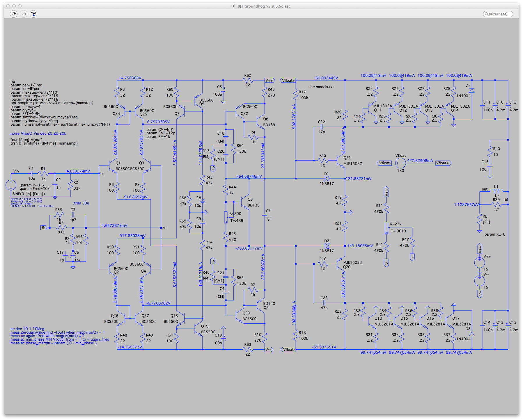Click the out net label near L1

[485, 189]
